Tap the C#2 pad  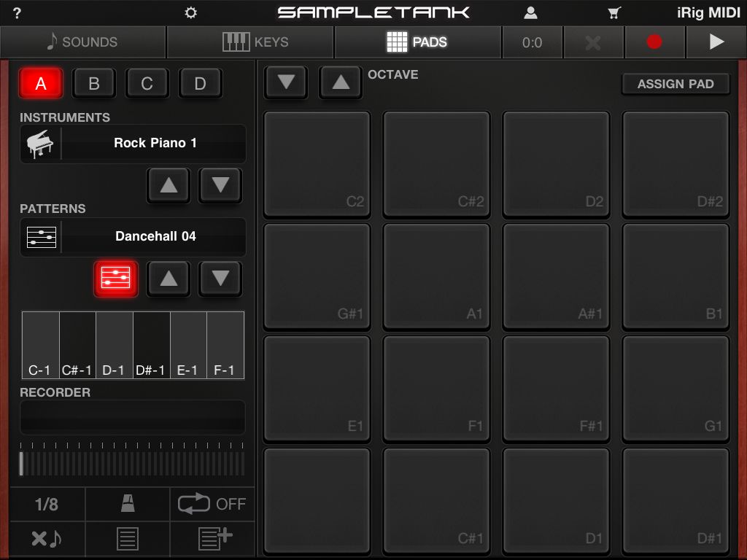pyautogui.click(x=436, y=164)
